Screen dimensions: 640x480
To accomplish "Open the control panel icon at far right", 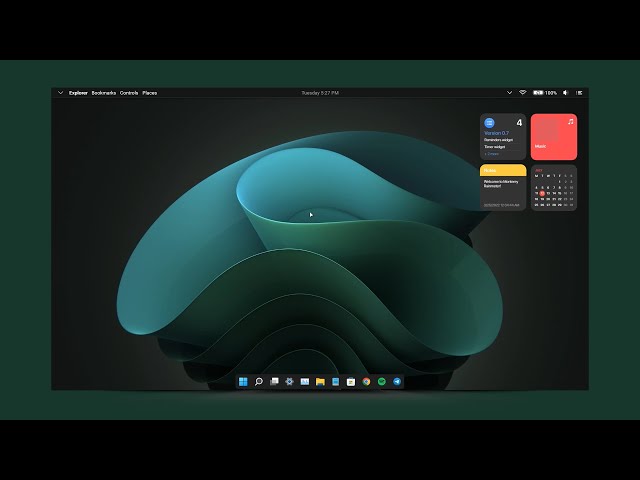I will pos(579,93).
